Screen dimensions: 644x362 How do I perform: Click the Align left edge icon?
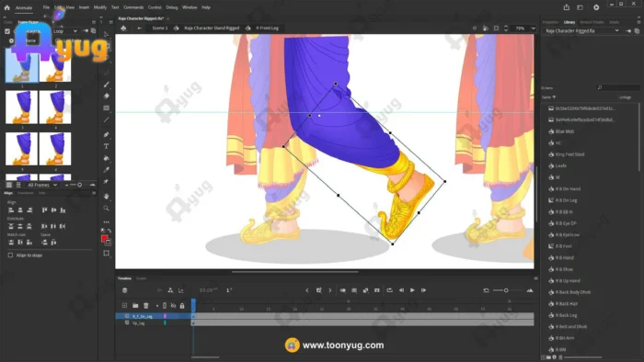(11, 209)
